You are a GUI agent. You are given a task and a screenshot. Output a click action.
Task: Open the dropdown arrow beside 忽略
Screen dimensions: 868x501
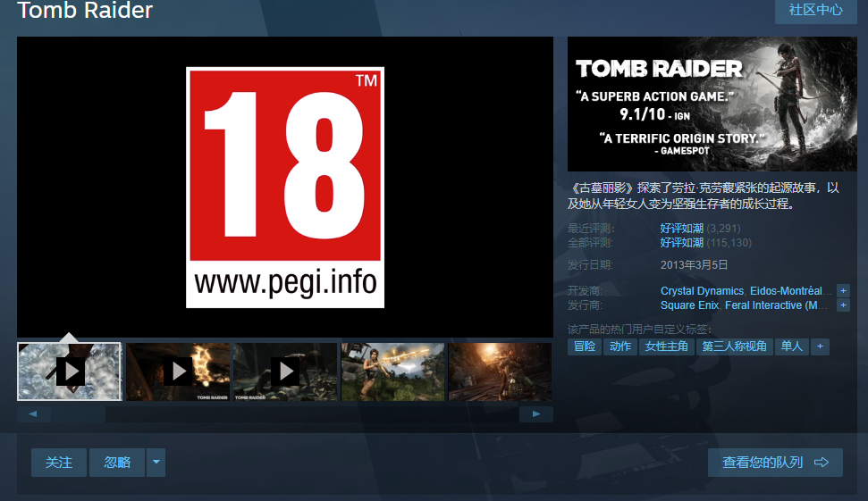tap(156, 463)
